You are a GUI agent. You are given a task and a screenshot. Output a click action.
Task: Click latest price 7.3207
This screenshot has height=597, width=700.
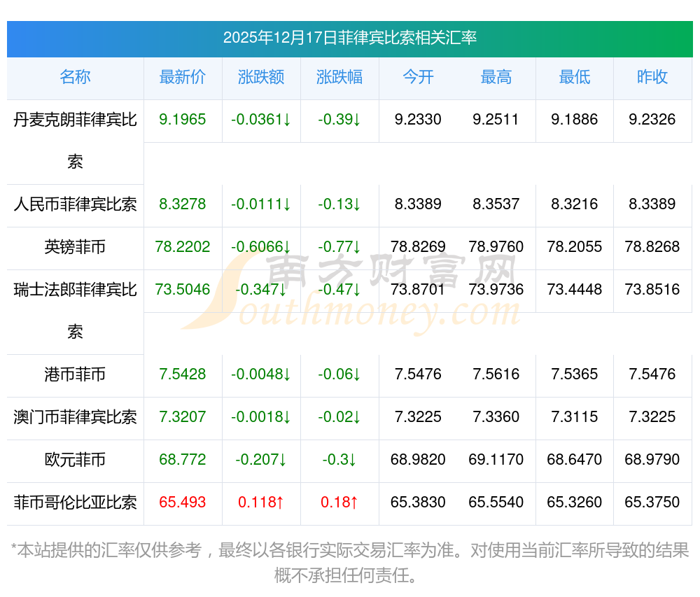pos(183,416)
